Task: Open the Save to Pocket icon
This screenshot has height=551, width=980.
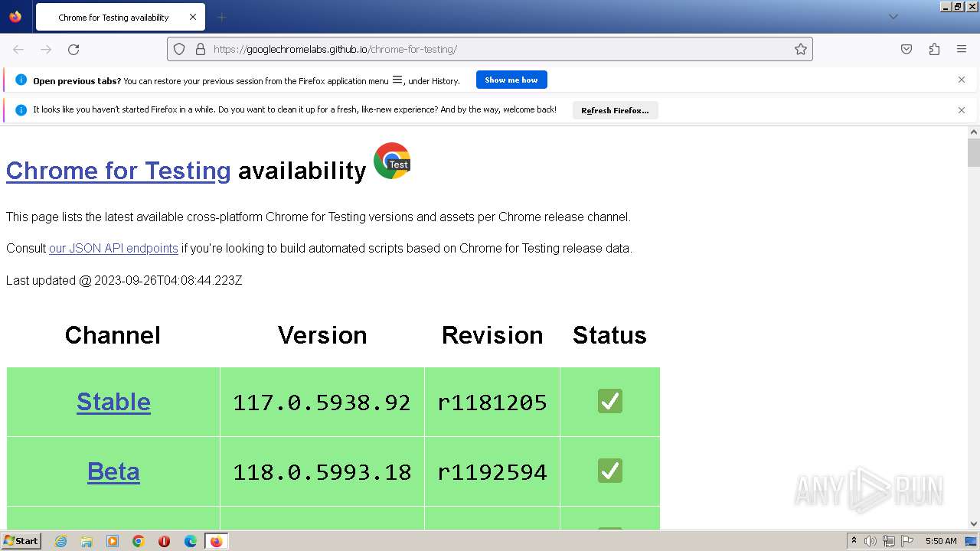Action: pos(906,49)
